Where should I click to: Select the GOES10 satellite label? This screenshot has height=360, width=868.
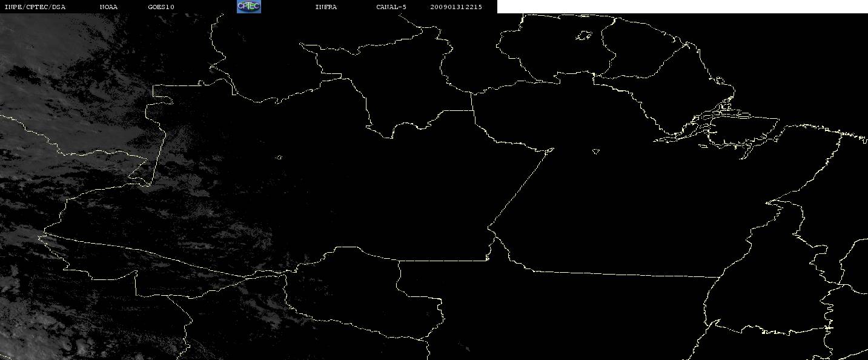coord(161,7)
